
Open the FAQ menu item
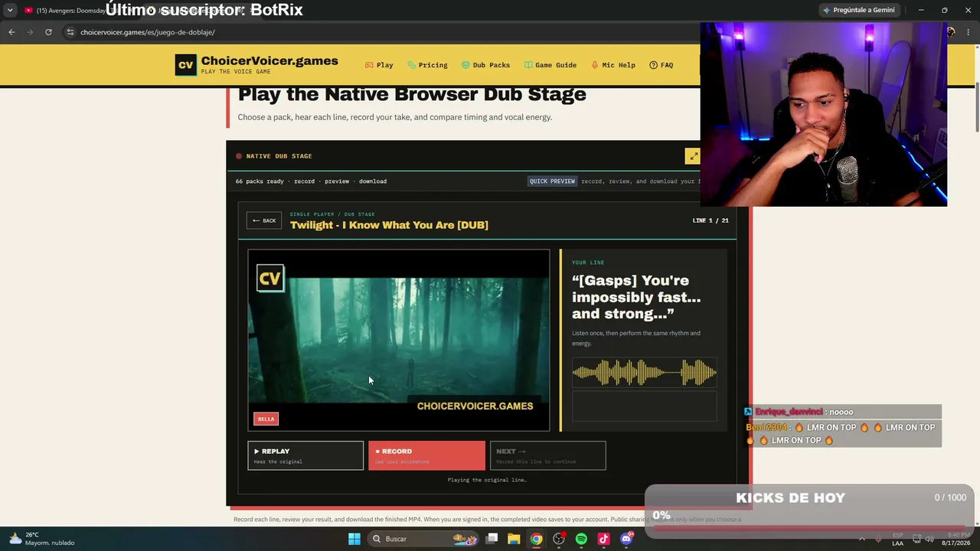661,65
